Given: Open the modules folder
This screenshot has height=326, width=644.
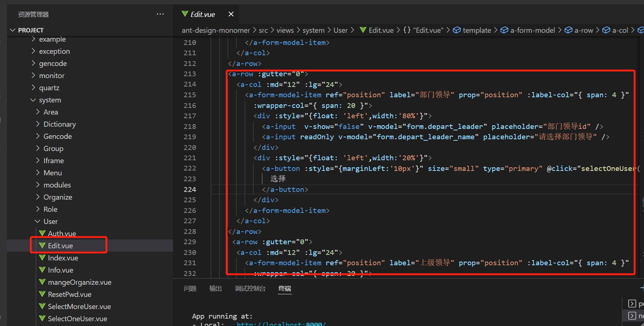Looking at the screenshot, I should (x=57, y=185).
